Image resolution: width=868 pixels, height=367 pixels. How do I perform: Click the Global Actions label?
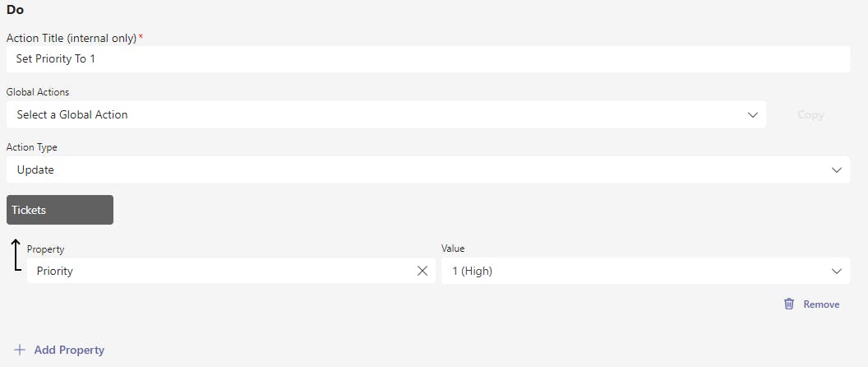(x=38, y=92)
